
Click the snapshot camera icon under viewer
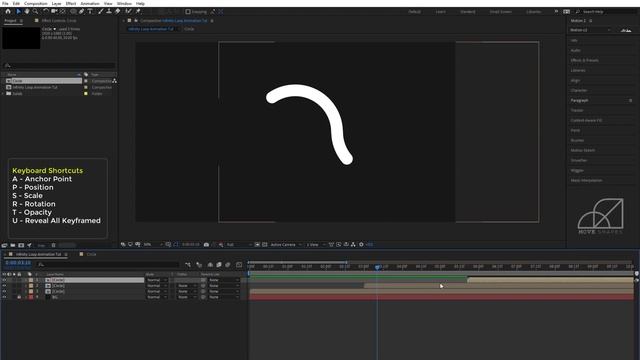click(x=207, y=244)
